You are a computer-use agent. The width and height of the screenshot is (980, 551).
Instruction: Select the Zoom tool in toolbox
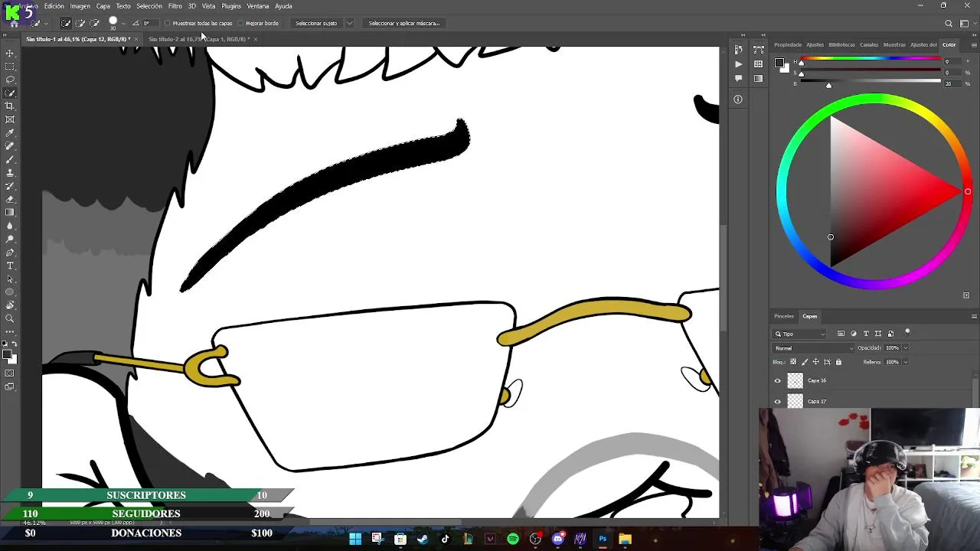pyautogui.click(x=10, y=318)
